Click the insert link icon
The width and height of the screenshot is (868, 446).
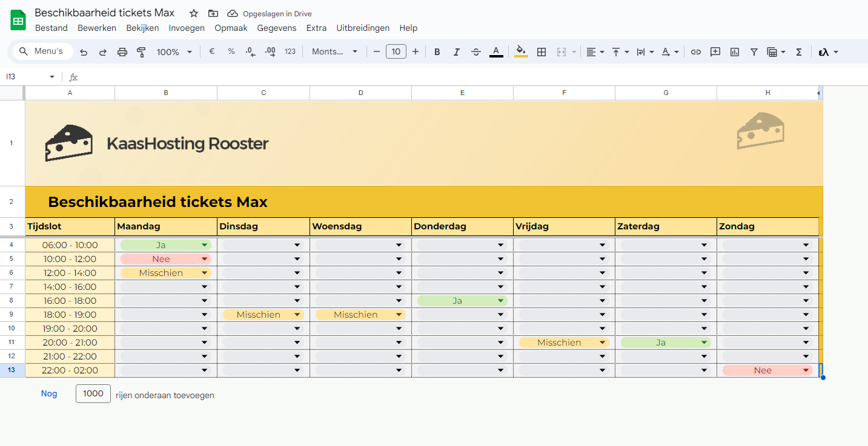696,52
